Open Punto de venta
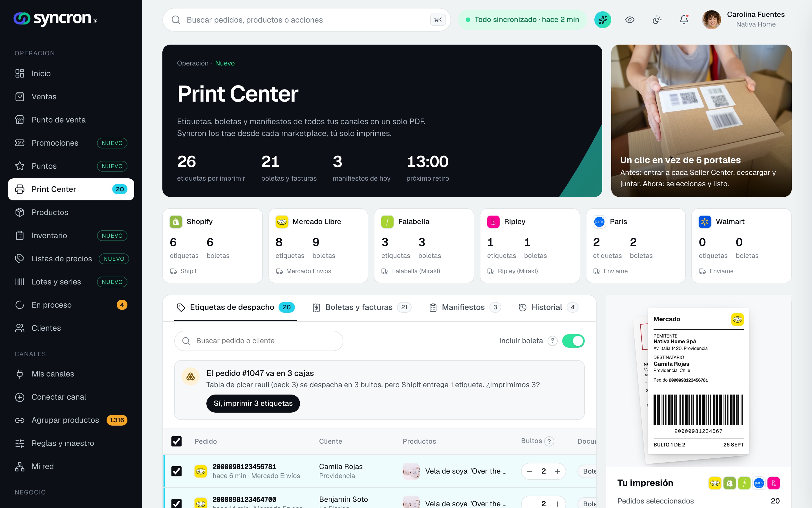This screenshot has height=508, width=812. tap(71, 120)
